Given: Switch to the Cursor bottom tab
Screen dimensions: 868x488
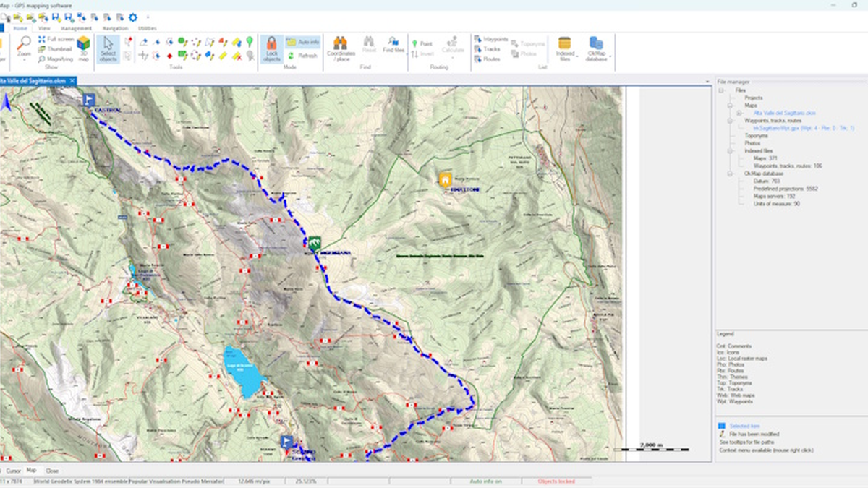Looking at the screenshot, I should coord(13,470).
